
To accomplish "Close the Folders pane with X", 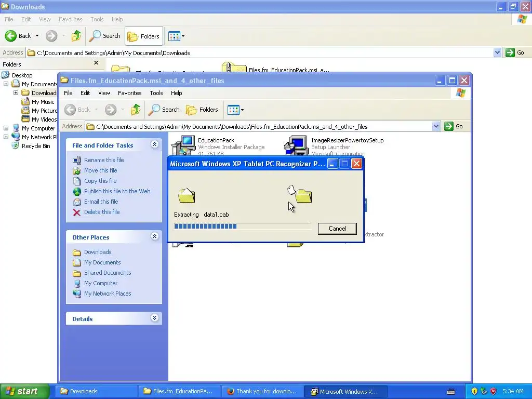I will pyautogui.click(x=96, y=63).
